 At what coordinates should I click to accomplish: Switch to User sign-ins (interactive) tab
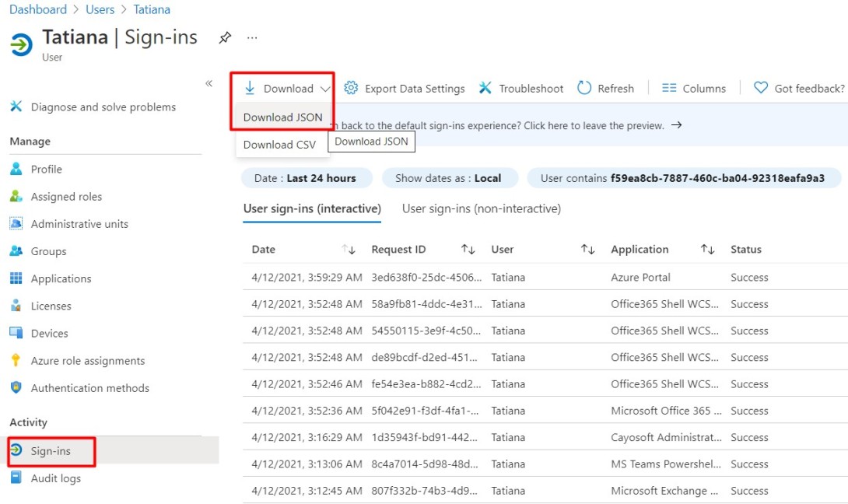click(312, 208)
